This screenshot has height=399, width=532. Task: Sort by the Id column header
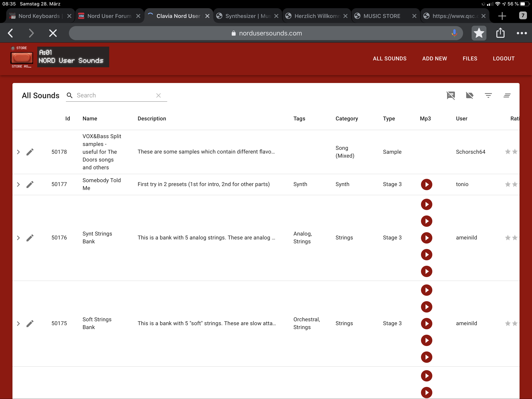pos(68,119)
